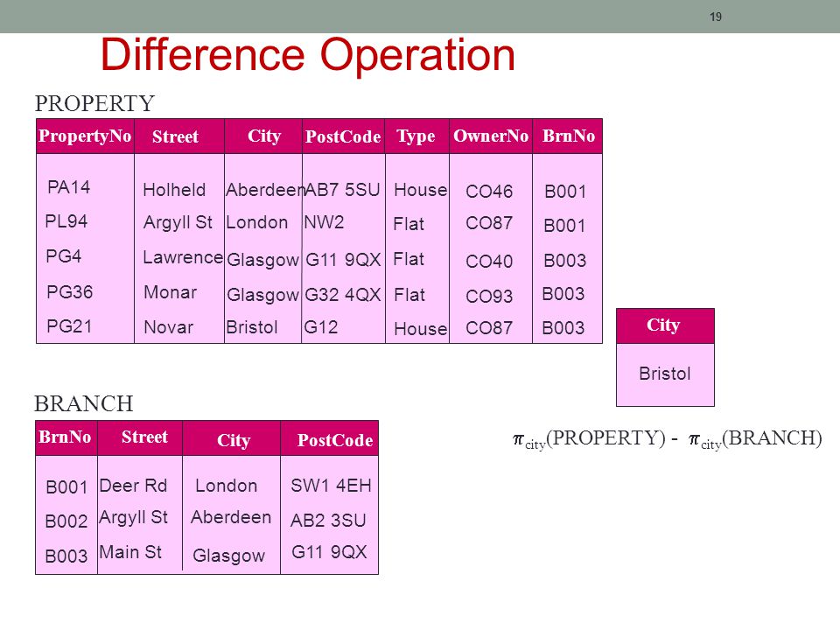Viewport: 840px width, 630px height.
Task: Click Glasgow in the PG36 row
Action: tap(262, 295)
